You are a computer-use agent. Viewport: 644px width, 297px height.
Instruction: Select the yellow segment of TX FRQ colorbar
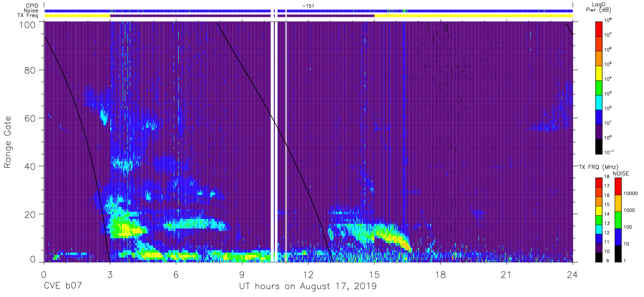click(x=599, y=210)
